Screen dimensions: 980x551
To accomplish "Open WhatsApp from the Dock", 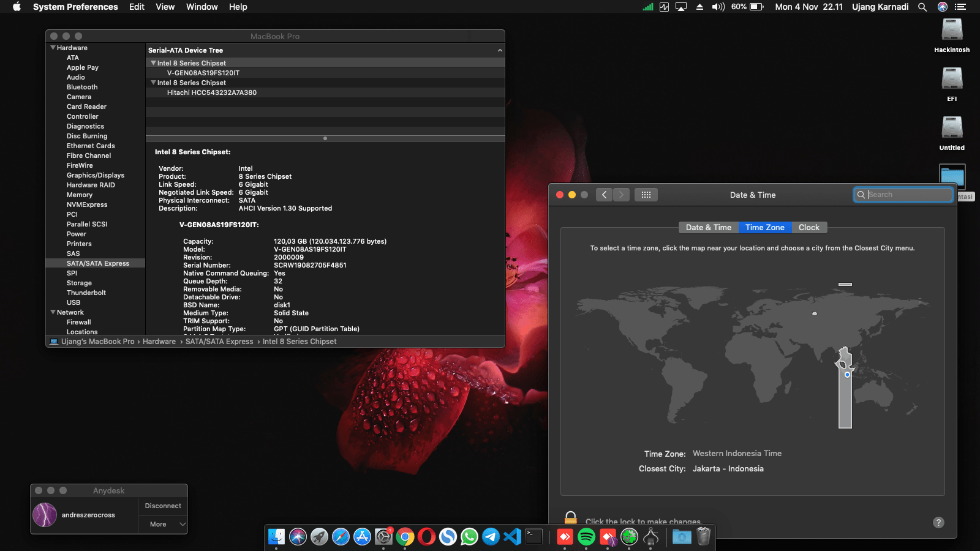I will [x=468, y=537].
